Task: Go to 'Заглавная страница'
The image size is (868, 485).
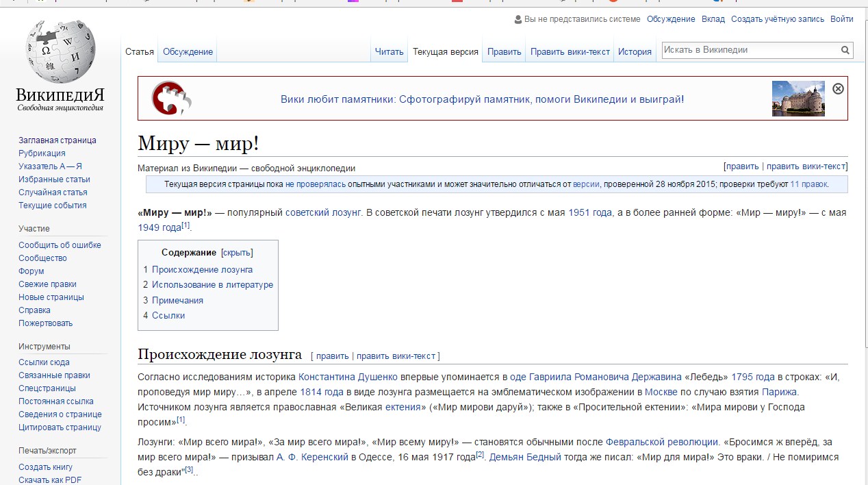Action: tap(58, 140)
